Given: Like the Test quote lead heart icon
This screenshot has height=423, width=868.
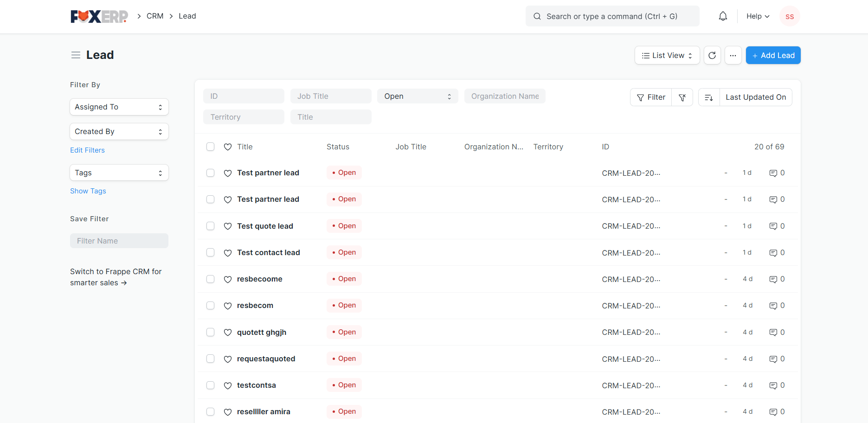Looking at the screenshot, I should click(x=228, y=226).
